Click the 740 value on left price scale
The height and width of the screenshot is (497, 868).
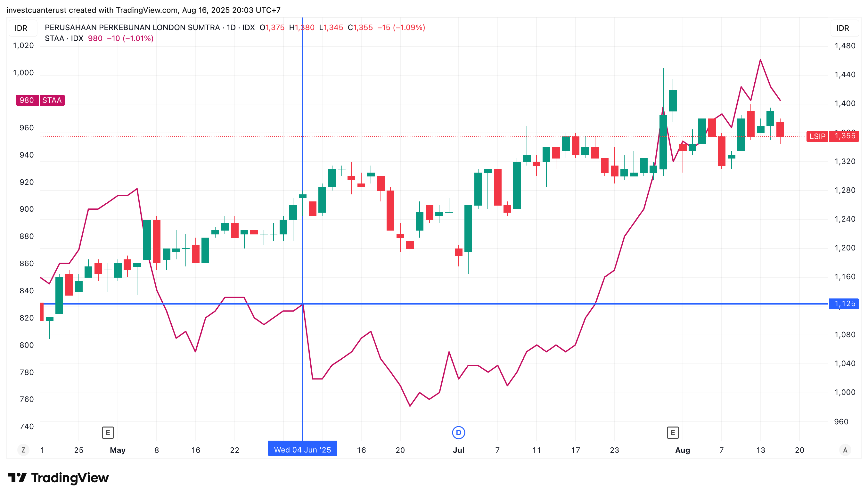click(x=27, y=426)
